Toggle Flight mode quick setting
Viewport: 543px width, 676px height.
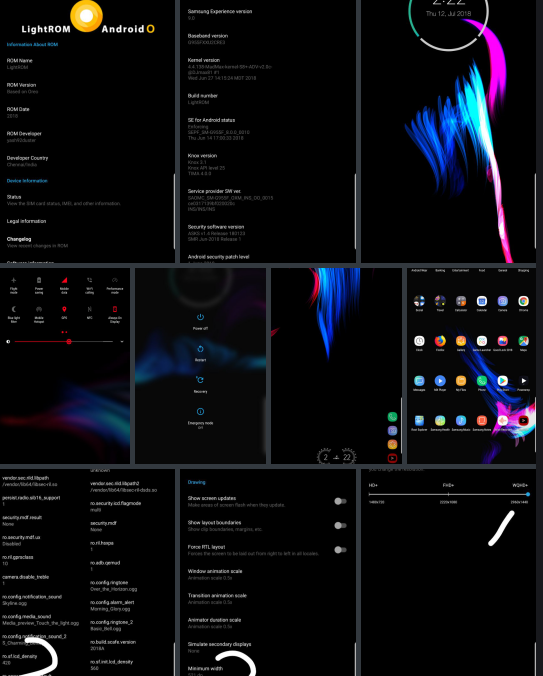click(x=13, y=285)
